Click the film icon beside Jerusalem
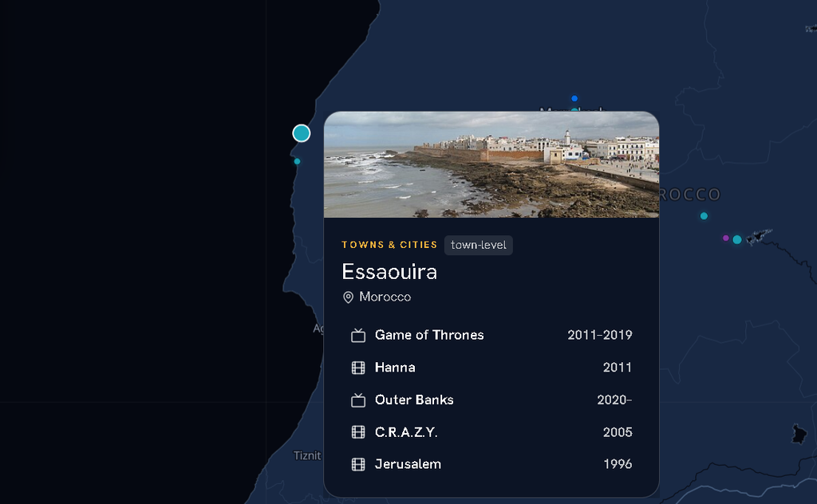The image size is (817, 504). [358, 464]
